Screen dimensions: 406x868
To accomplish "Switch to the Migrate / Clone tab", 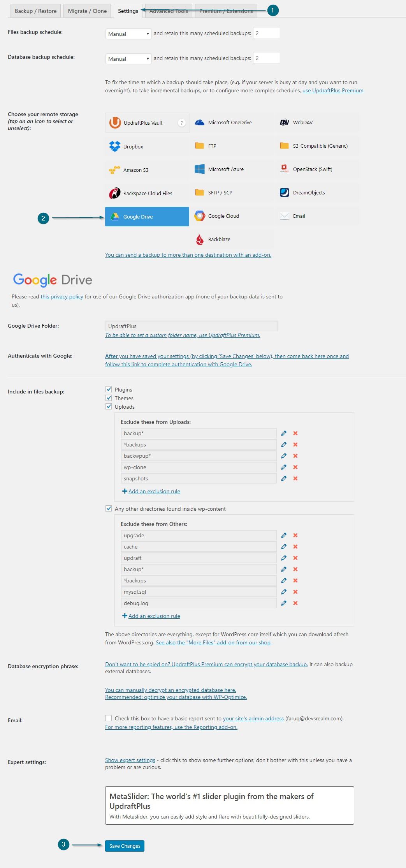I will coord(87,11).
